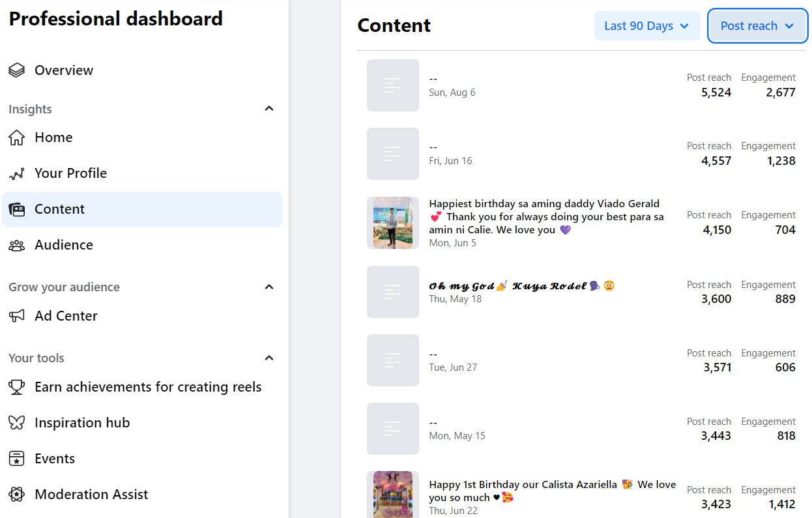Click the post reach value 3,443

pos(716,436)
